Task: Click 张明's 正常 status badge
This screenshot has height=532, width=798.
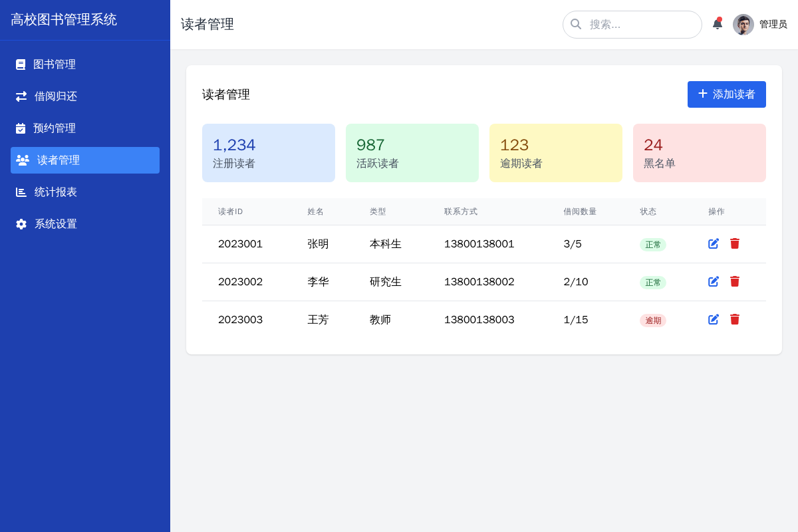Action: pyautogui.click(x=653, y=244)
